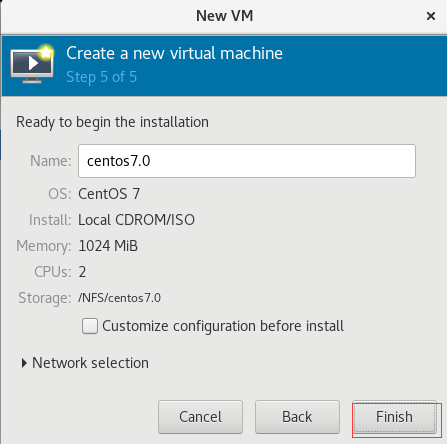Close the New VM dialog
This screenshot has width=447, height=444.
click(x=431, y=16)
